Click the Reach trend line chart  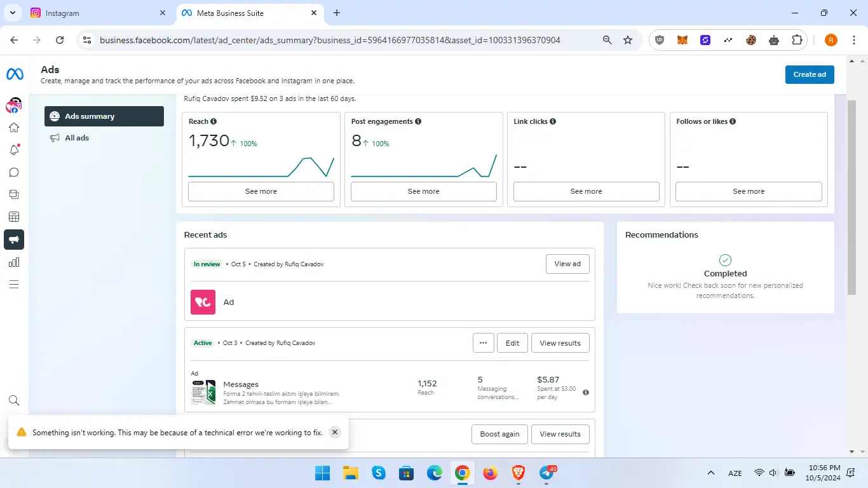[261, 166]
